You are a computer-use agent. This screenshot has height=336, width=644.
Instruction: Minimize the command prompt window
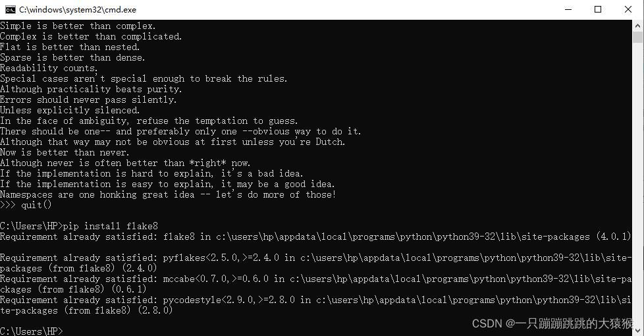pyautogui.click(x=568, y=9)
